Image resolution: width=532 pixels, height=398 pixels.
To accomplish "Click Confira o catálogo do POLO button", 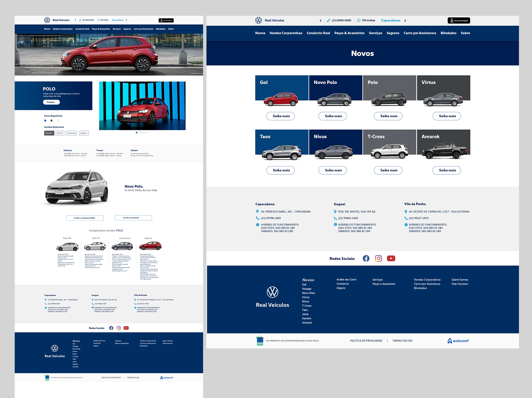I will (85, 218).
